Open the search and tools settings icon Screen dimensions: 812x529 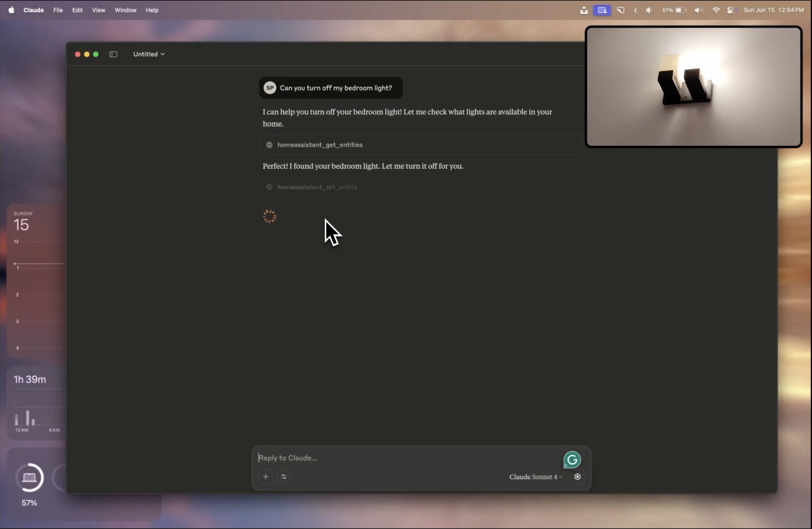point(283,477)
